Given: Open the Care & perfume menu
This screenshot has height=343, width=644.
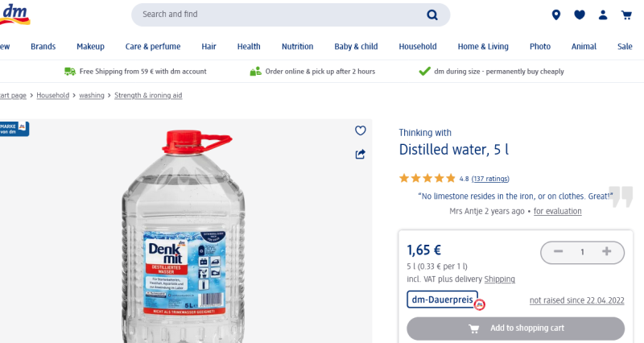Looking at the screenshot, I should point(153,47).
